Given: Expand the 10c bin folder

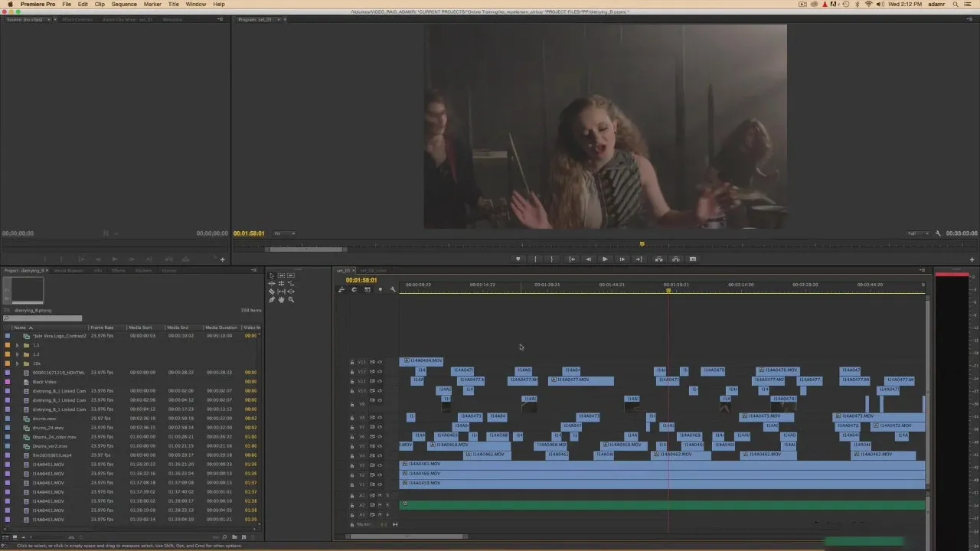Looking at the screenshot, I should (17, 364).
